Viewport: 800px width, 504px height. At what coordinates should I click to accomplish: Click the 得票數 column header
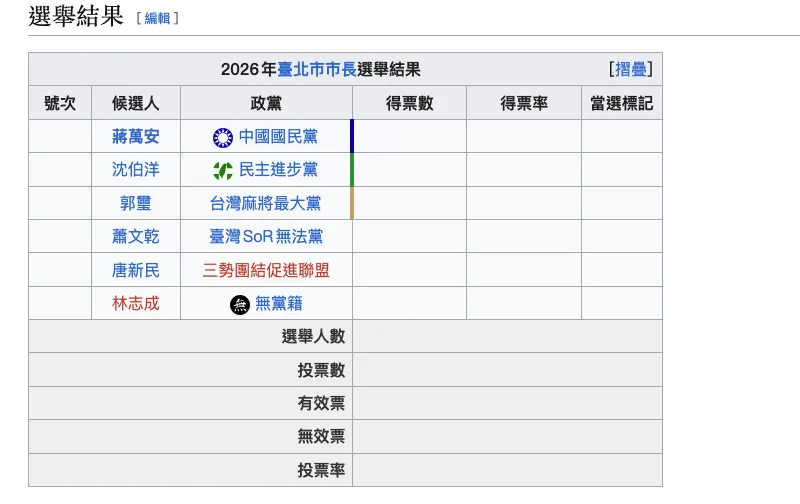tap(410, 103)
